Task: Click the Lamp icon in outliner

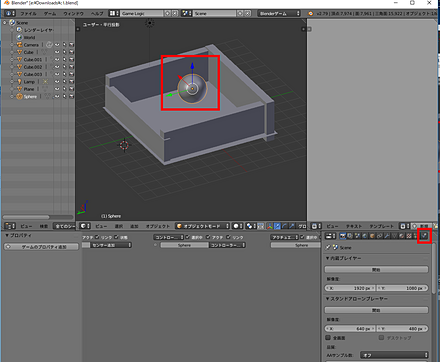Action: [19, 82]
